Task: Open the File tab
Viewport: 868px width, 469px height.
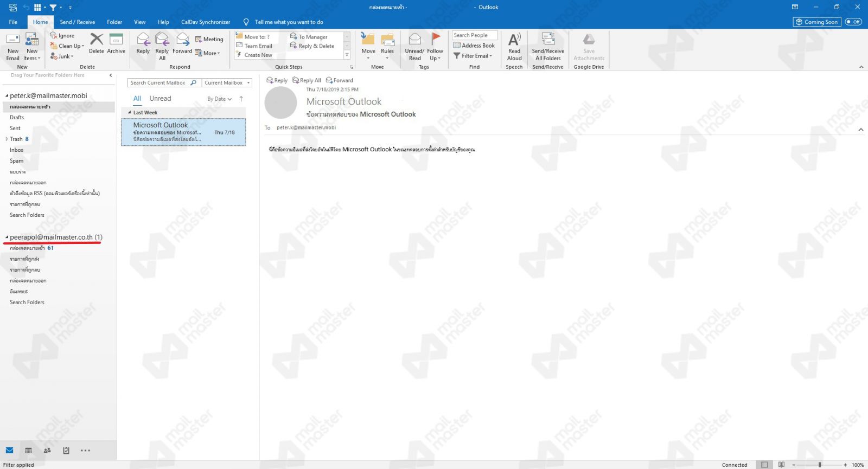Action: tap(13, 22)
